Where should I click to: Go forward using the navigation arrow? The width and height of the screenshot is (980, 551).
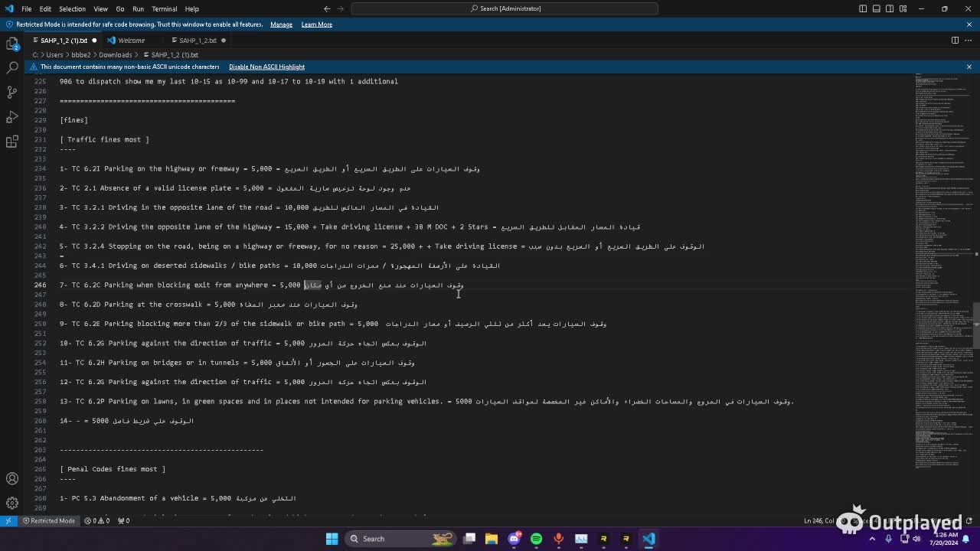pyautogui.click(x=341, y=8)
